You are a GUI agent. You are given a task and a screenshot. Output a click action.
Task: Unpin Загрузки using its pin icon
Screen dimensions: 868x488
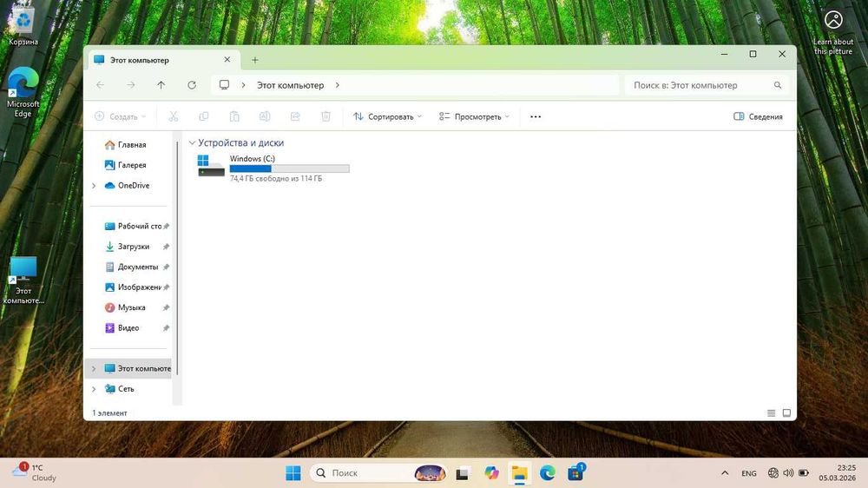coord(166,247)
